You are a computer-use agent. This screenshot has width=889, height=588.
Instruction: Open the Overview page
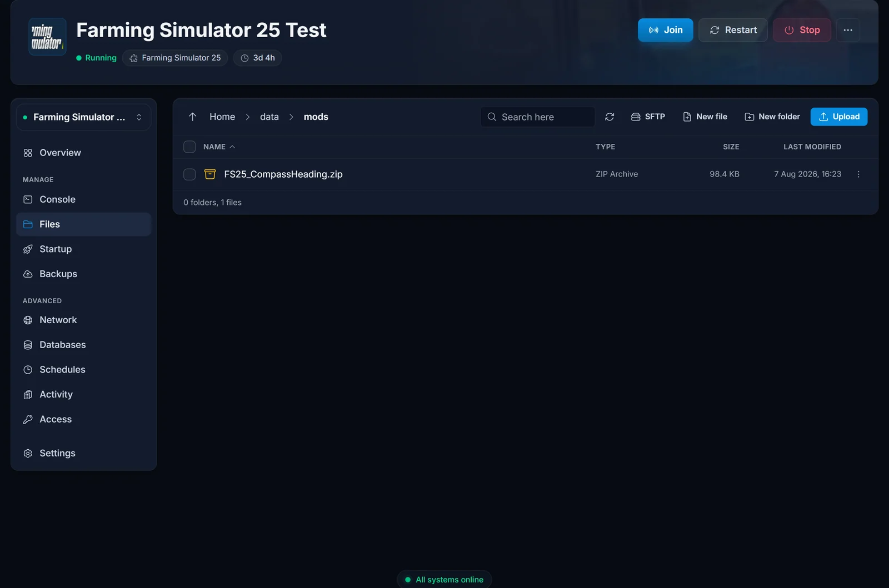point(83,153)
